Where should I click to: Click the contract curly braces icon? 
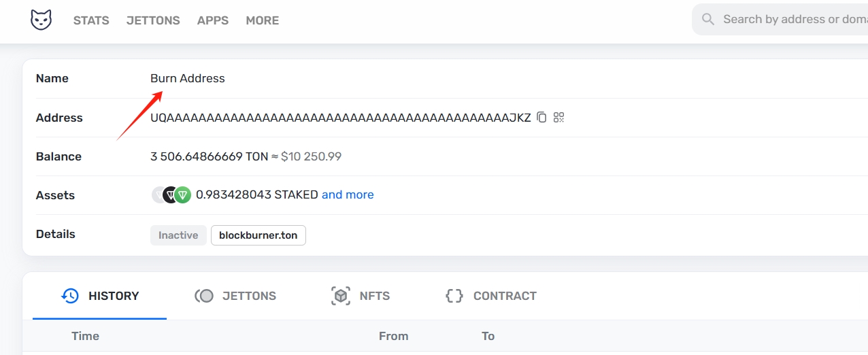coord(454,296)
